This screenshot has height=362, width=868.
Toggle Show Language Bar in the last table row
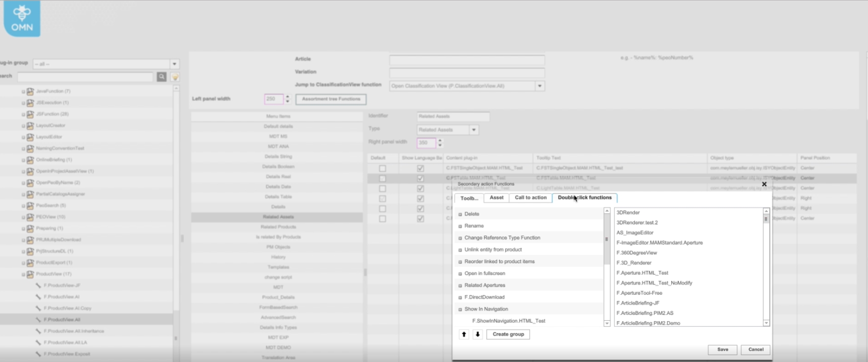[420, 219]
